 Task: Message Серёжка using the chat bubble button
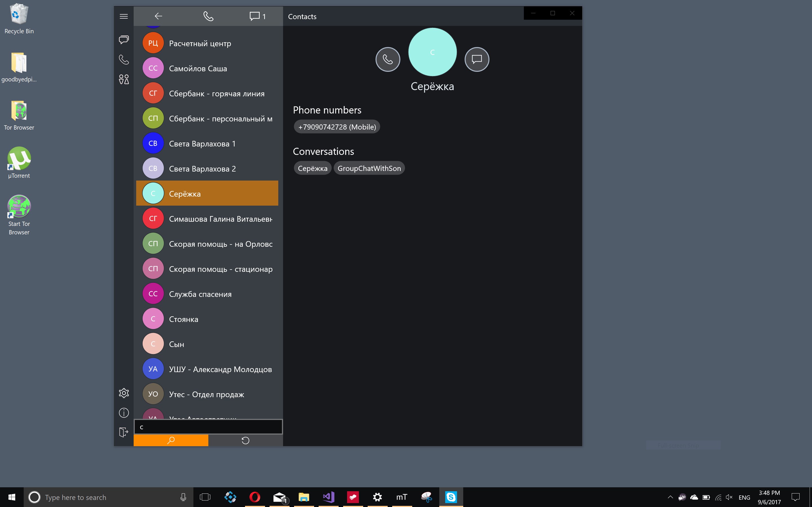[x=477, y=59]
